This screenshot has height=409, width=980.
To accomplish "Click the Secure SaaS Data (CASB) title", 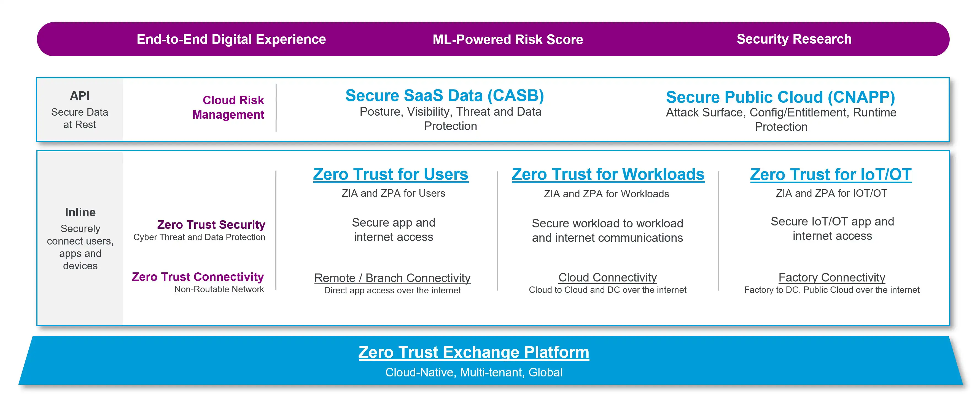I will [x=444, y=95].
